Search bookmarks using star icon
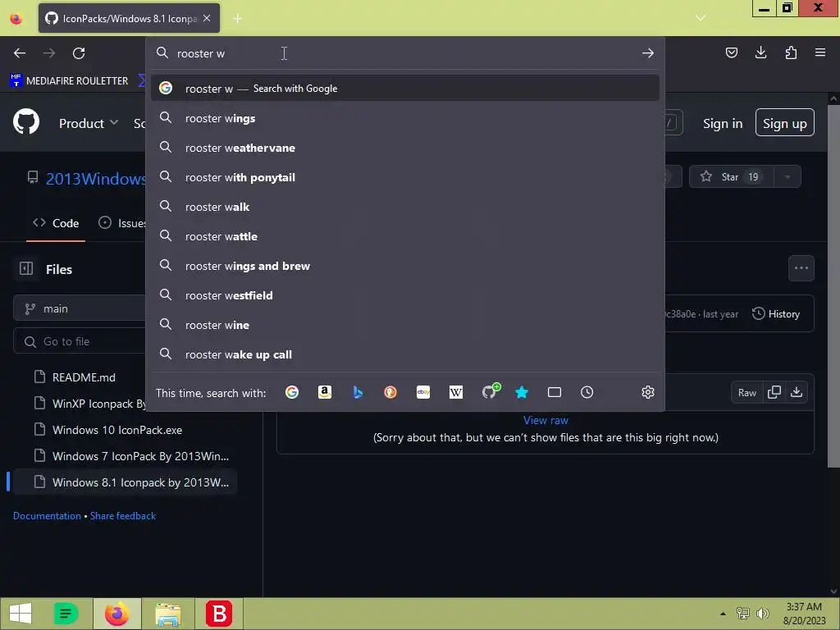This screenshot has width=840, height=630. click(x=522, y=392)
